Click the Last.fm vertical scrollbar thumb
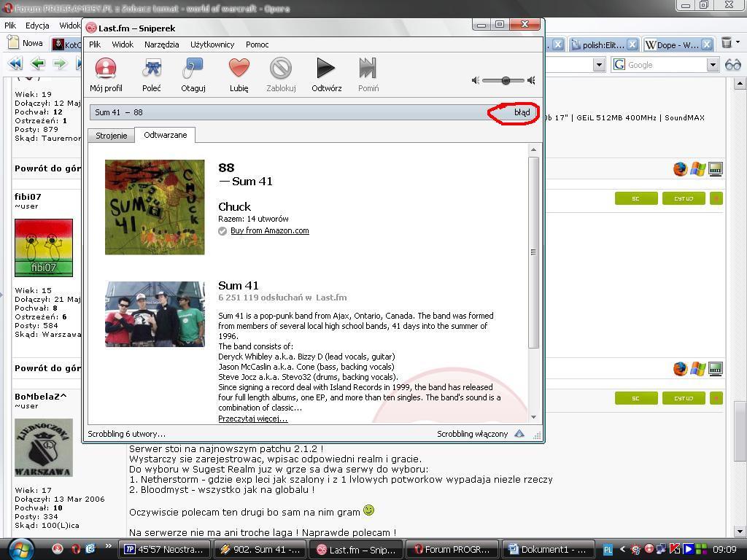 click(x=533, y=252)
